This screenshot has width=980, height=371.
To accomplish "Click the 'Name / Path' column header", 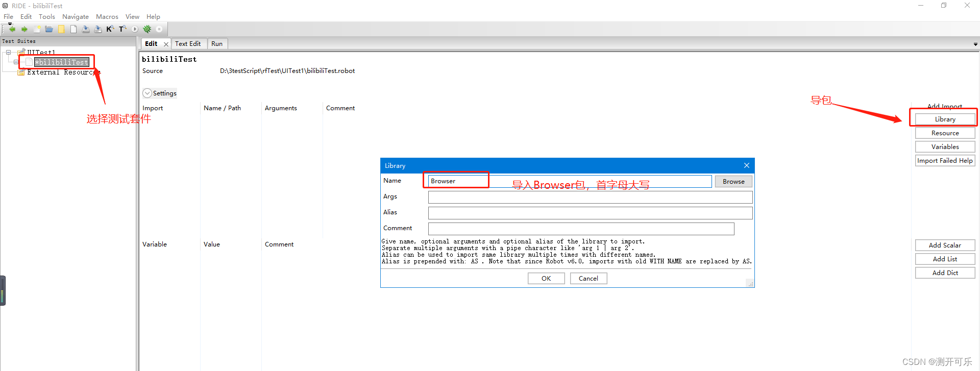I will (x=222, y=108).
